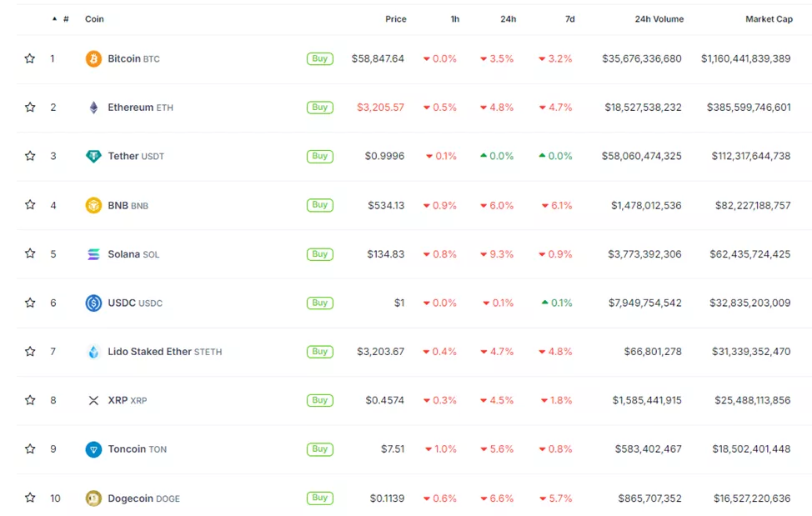The height and width of the screenshot is (516, 812).
Task: Click Ethereum price $3,205.57
Action: 381,108
